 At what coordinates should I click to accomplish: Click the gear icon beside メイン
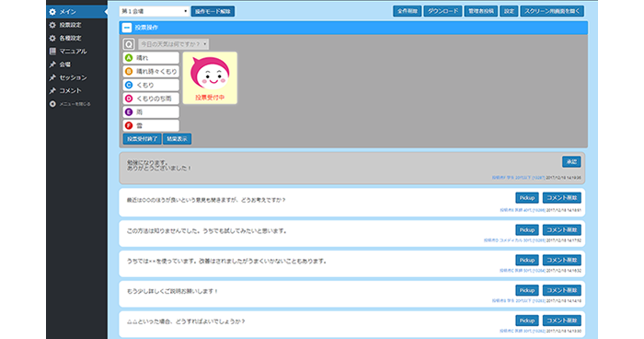point(52,12)
